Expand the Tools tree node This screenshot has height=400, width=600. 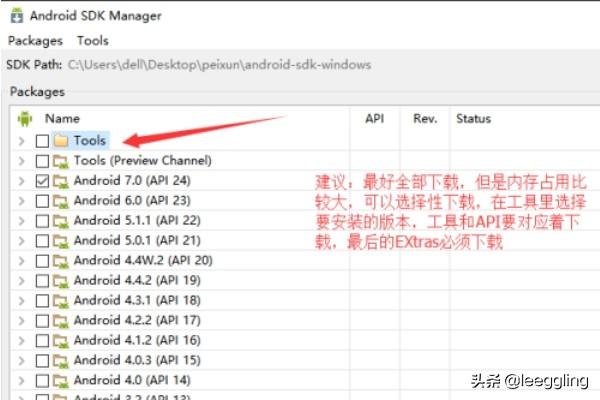point(21,141)
